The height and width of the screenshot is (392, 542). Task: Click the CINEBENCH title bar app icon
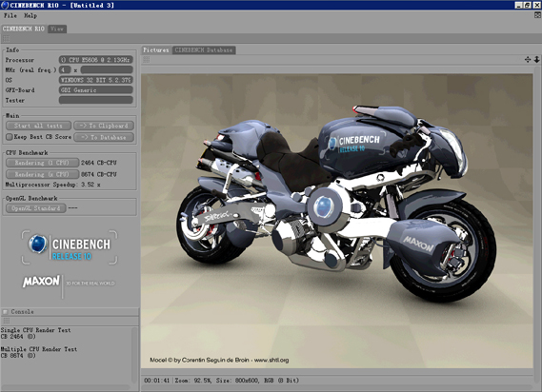[5, 5]
